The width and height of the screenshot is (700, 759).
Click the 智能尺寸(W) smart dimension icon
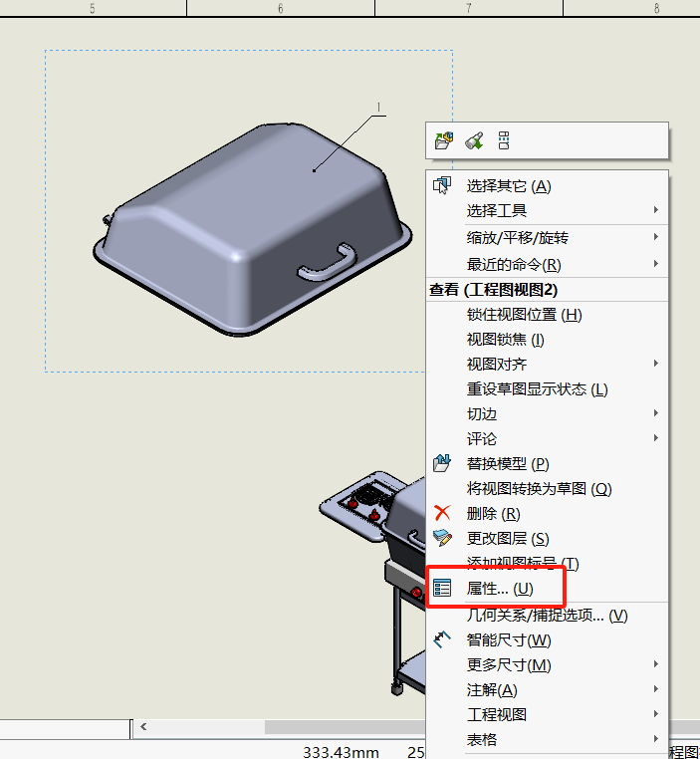click(442, 639)
